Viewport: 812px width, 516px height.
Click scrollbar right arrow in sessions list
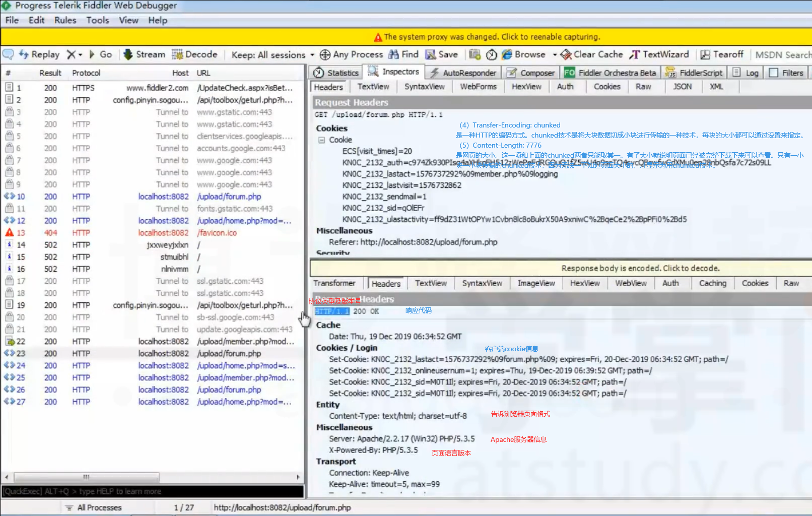(x=298, y=477)
